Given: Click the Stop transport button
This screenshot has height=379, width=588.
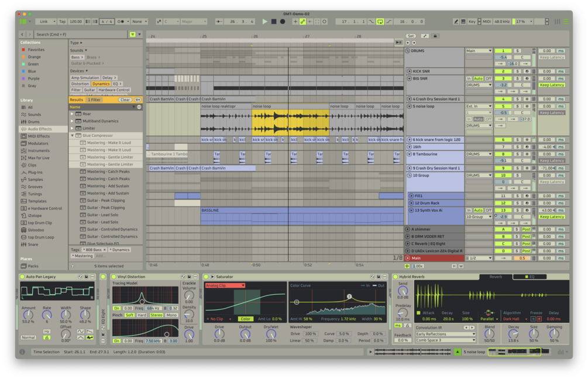Looking at the screenshot, I should pos(274,22).
